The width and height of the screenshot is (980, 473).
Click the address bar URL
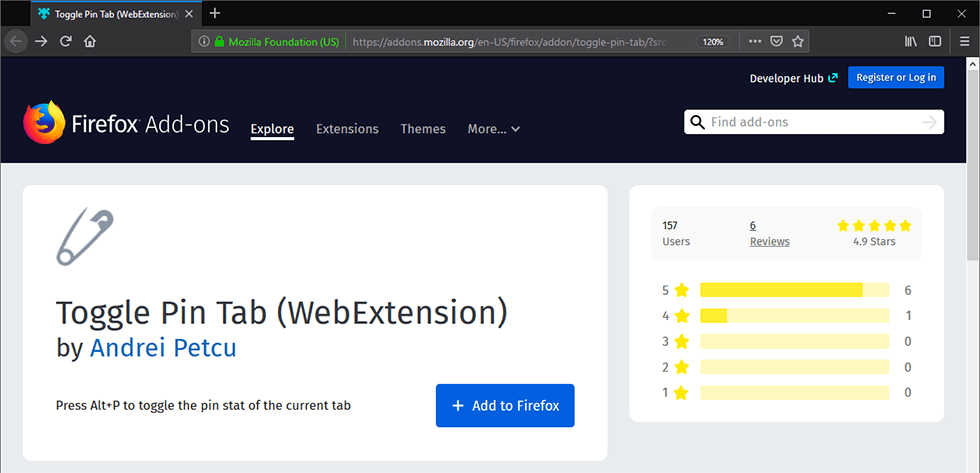point(507,42)
